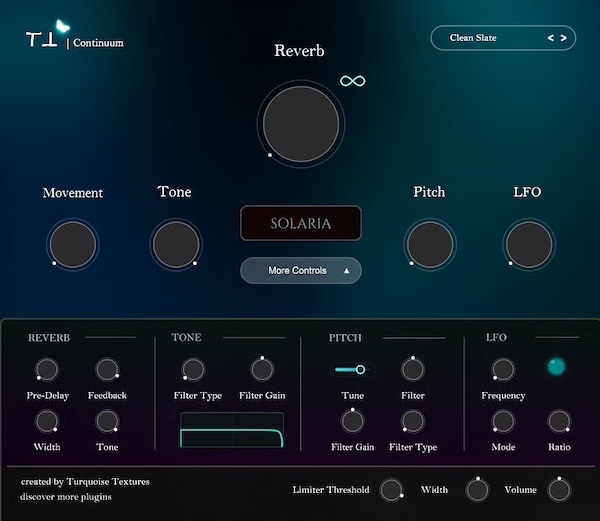Click the Reverb Feedback knob
This screenshot has width=600, height=521.
click(x=107, y=370)
